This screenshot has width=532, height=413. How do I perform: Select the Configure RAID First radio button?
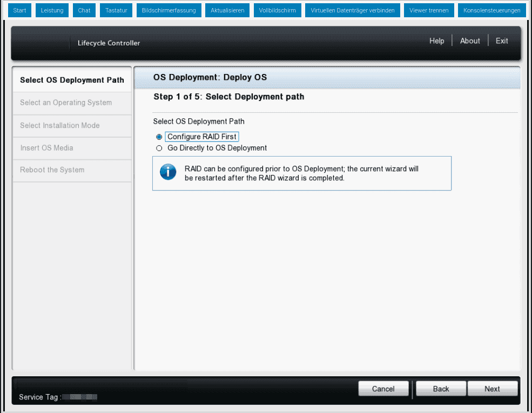click(x=159, y=137)
